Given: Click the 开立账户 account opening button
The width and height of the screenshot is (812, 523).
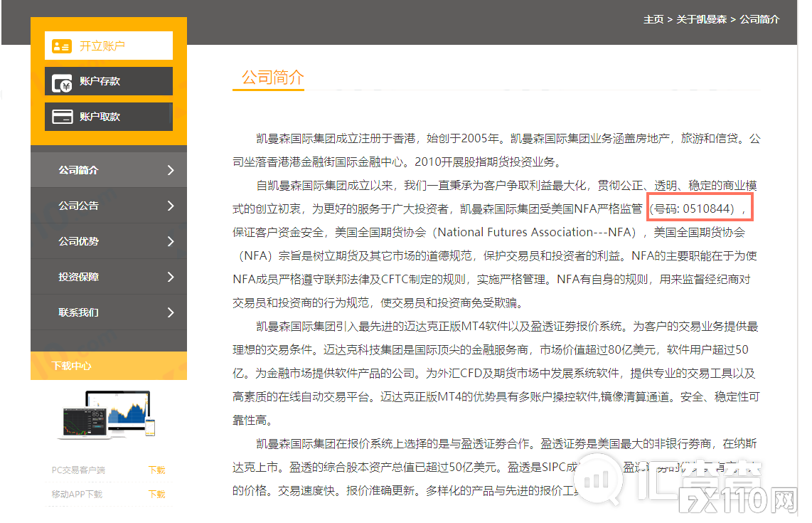Looking at the screenshot, I should click(x=108, y=45).
